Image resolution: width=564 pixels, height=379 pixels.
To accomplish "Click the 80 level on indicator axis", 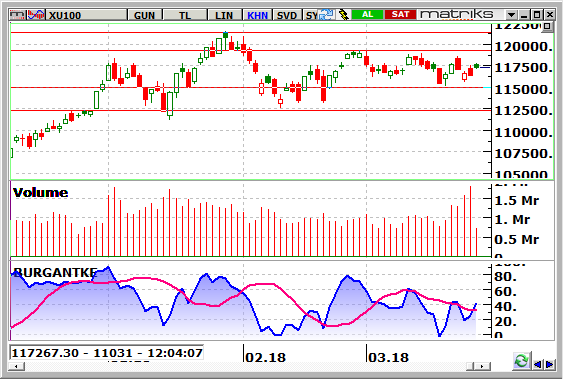I will tap(505, 277).
